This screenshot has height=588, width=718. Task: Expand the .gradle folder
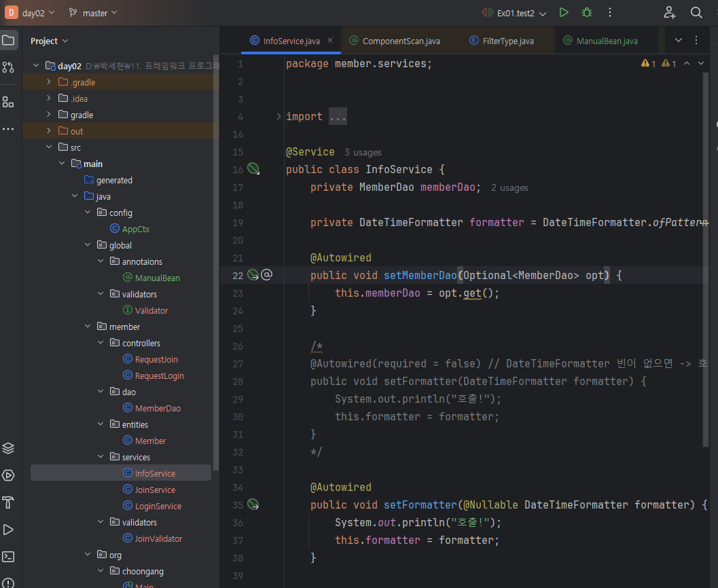tap(49, 81)
